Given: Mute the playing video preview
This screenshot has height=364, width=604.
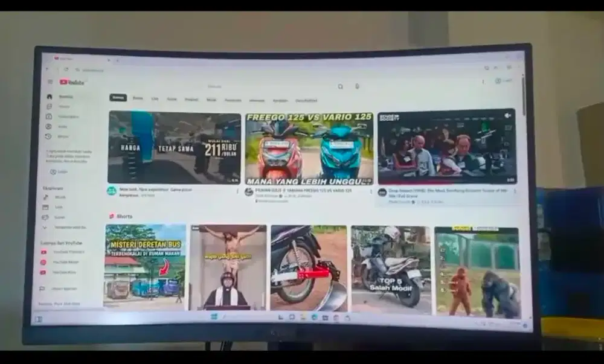Looking at the screenshot, I should (508, 115).
